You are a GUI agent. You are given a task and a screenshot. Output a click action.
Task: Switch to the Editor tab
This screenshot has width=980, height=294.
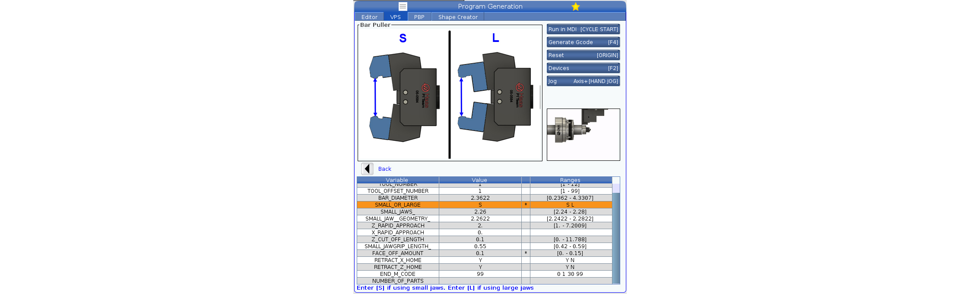[x=369, y=17]
